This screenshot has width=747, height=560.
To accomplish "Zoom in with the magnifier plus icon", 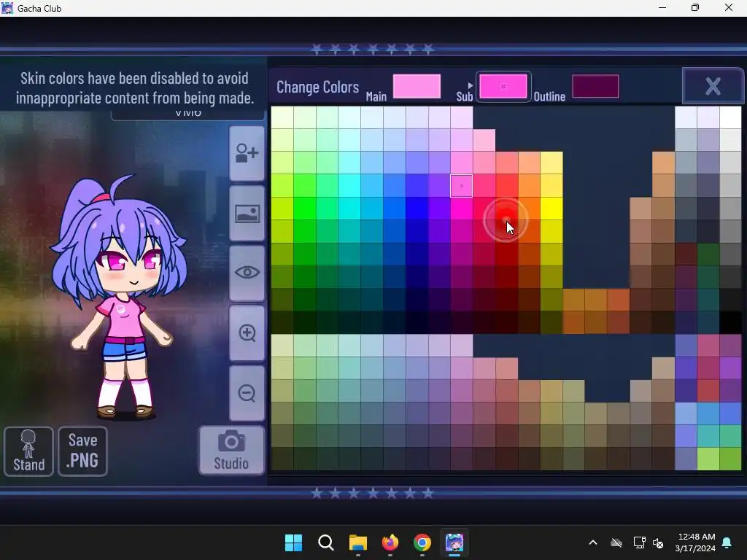I will (247, 332).
